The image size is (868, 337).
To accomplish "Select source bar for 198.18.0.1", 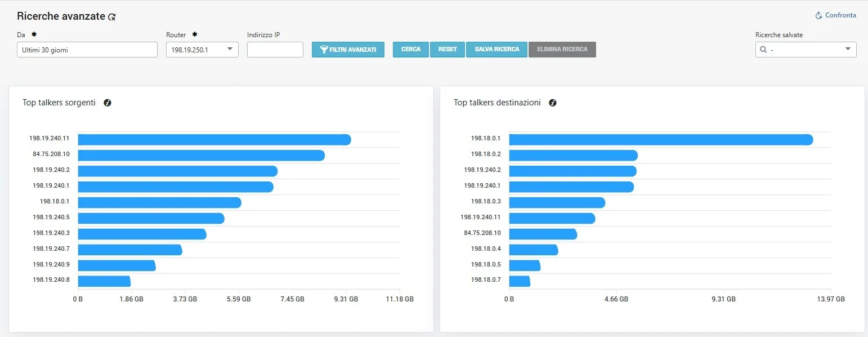I will point(160,203).
